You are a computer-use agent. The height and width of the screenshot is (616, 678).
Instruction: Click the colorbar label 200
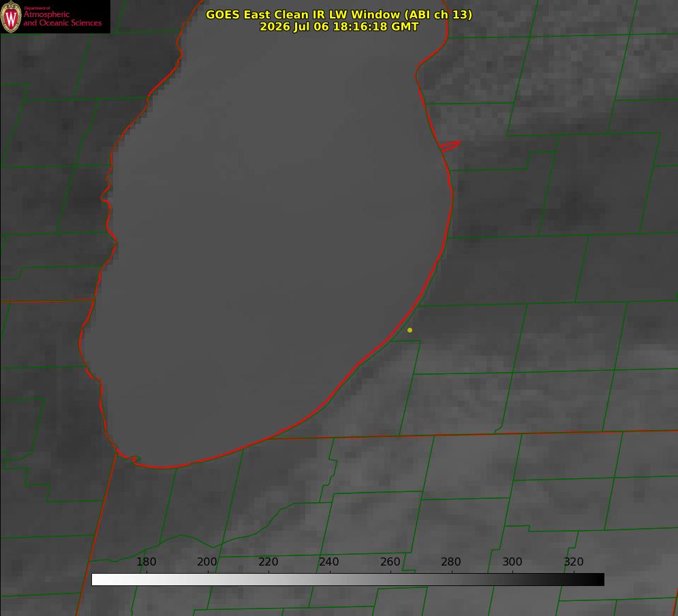coord(207,561)
